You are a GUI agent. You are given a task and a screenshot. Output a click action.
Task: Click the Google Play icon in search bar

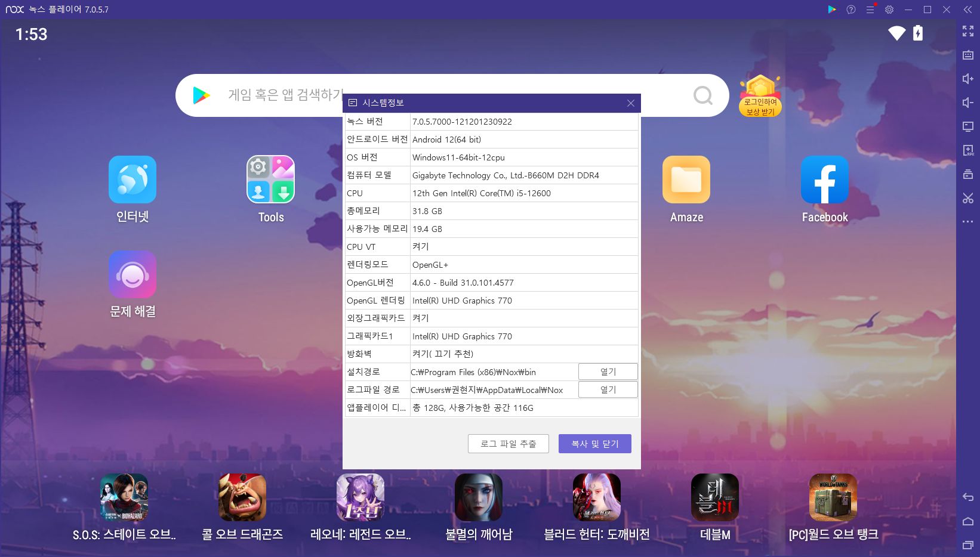pos(201,95)
